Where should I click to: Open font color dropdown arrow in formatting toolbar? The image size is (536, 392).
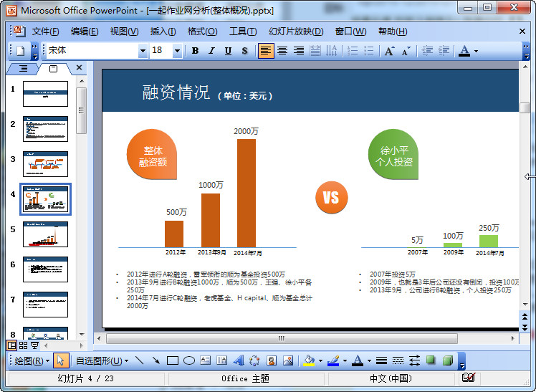(x=477, y=52)
